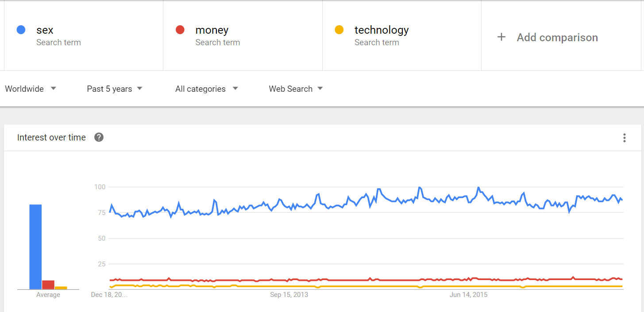The height and width of the screenshot is (312, 644).
Task: Click the blue average bar for sex
Action: point(35,246)
